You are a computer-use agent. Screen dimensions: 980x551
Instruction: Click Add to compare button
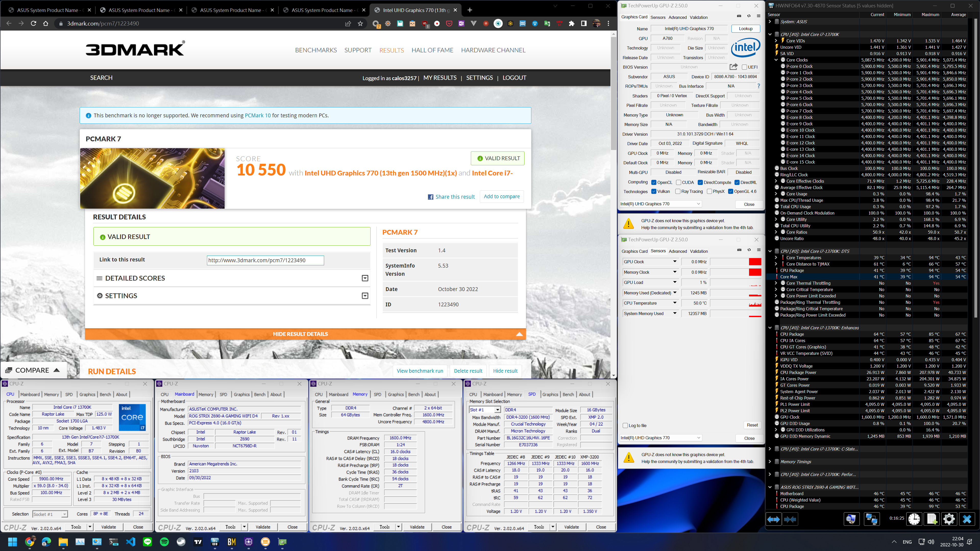501,197
